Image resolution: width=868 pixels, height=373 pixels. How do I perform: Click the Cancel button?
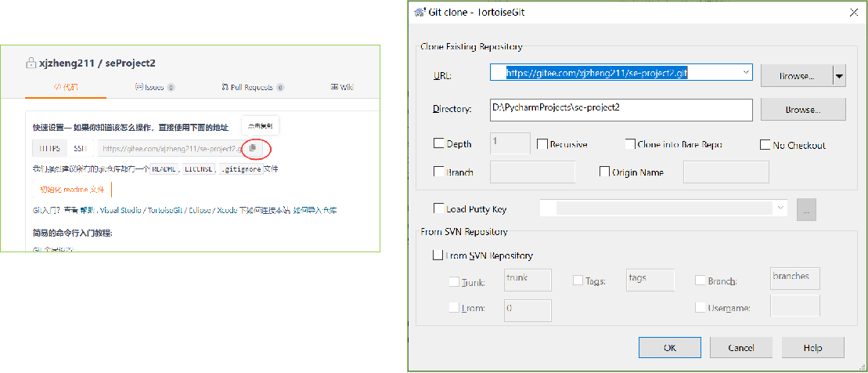coord(740,348)
